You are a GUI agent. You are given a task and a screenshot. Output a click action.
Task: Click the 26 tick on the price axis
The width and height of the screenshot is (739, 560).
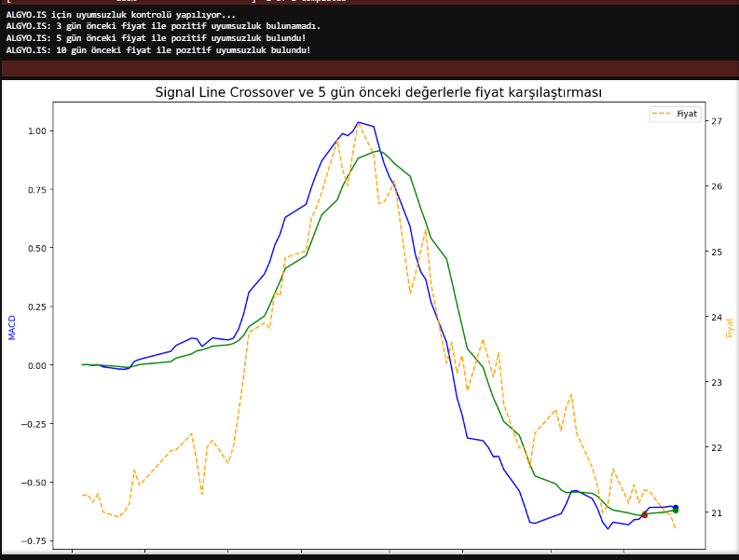pos(717,186)
